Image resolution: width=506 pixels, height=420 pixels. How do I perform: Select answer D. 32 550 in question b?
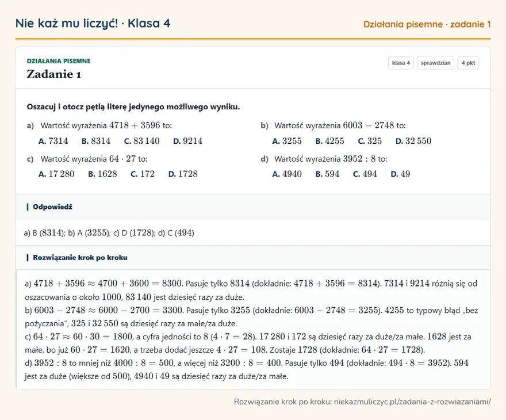[413, 141]
